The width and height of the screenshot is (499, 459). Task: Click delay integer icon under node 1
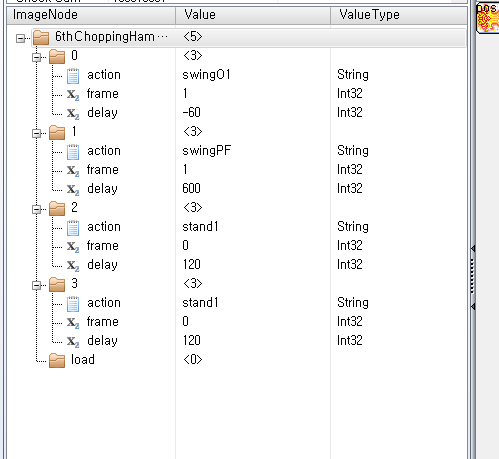[73, 190]
